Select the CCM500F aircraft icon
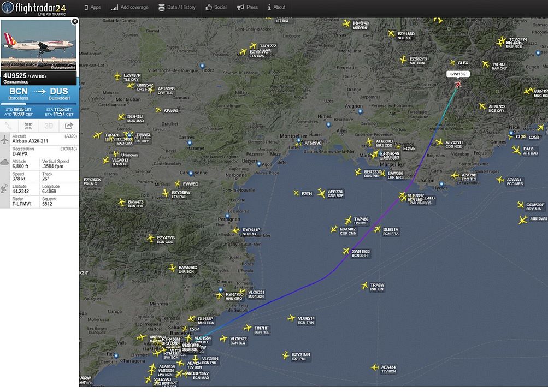Viewport: 548px width, 392px height. point(520,205)
